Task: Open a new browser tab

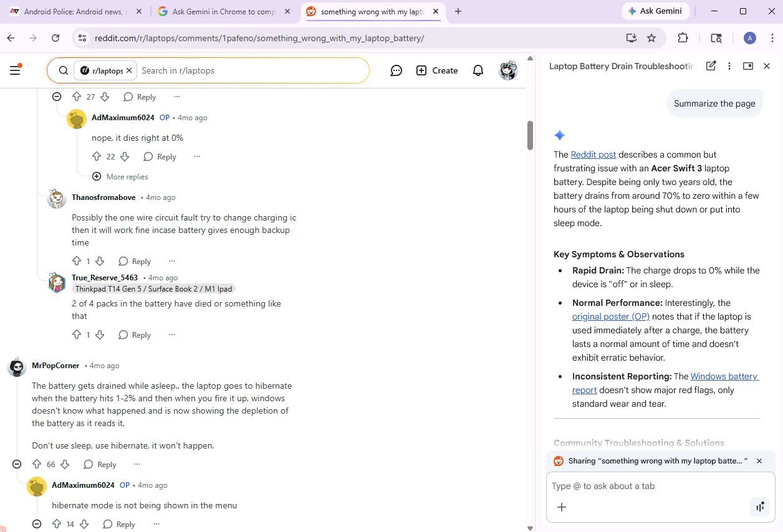Action: 458,11
